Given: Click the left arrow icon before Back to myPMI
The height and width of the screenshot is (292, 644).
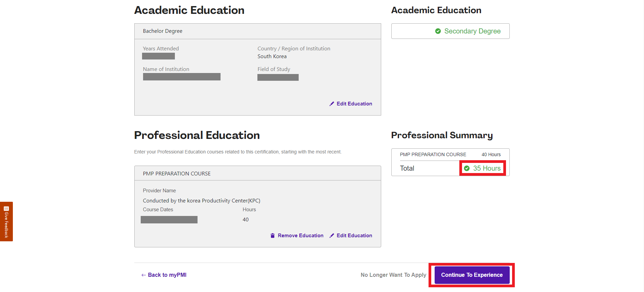Looking at the screenshot, I should 144,275.
